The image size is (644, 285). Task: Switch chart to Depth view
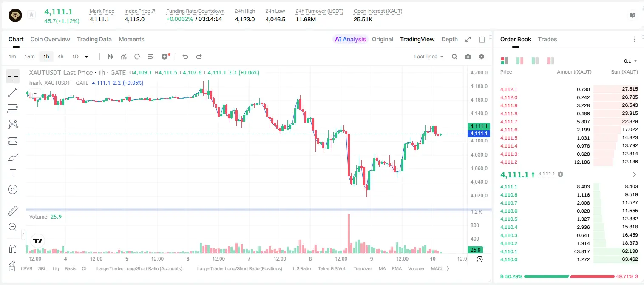coord(449,39)
